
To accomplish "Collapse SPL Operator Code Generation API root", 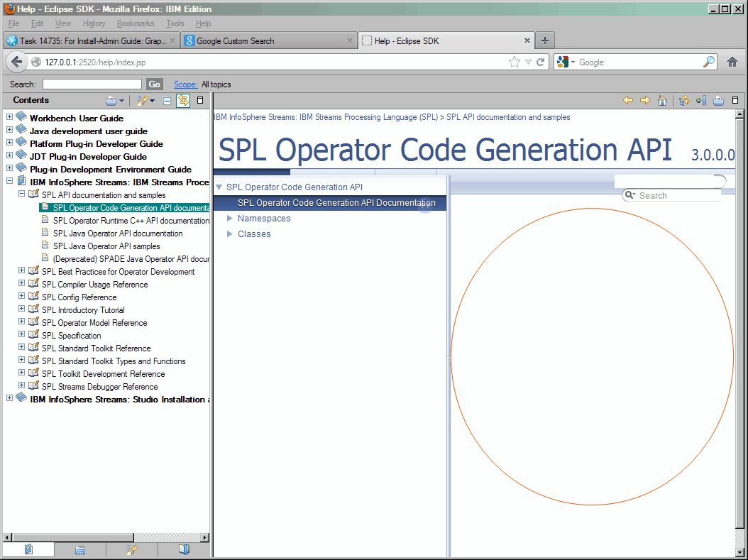I will pyautogui.click(x=219, y=187).
